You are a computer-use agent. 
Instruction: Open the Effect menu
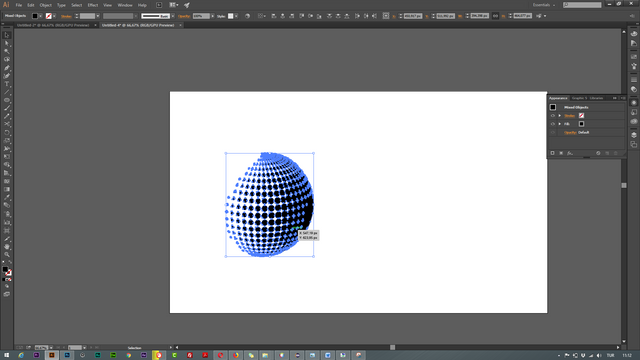[93, 5]
